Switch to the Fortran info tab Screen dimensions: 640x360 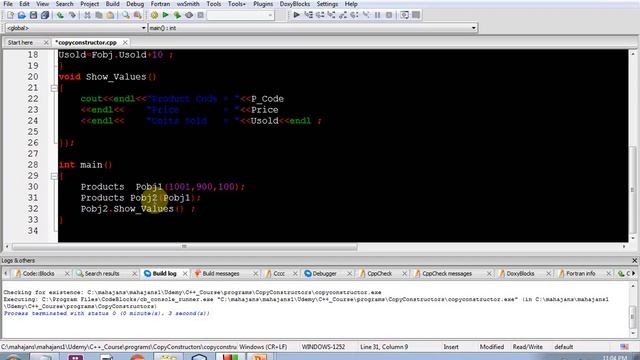pos(580,273)
